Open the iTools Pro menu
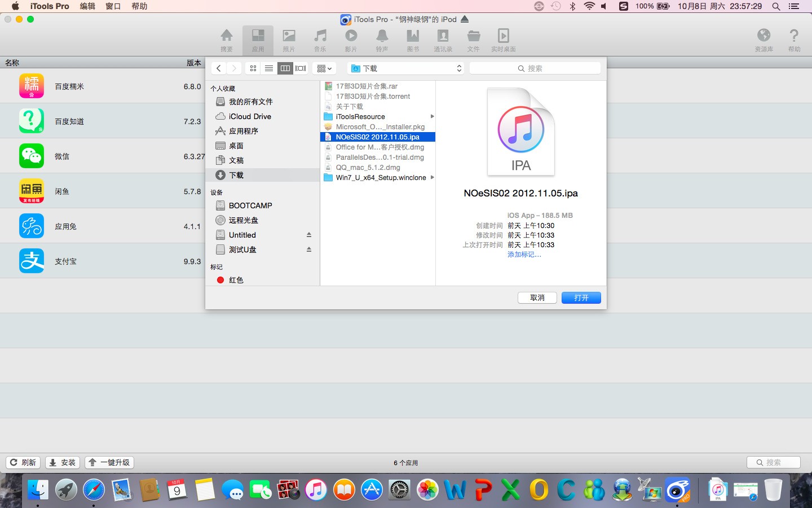Viewport: 812px width, 508px height. pyautogui.click(x=50, y=6)
